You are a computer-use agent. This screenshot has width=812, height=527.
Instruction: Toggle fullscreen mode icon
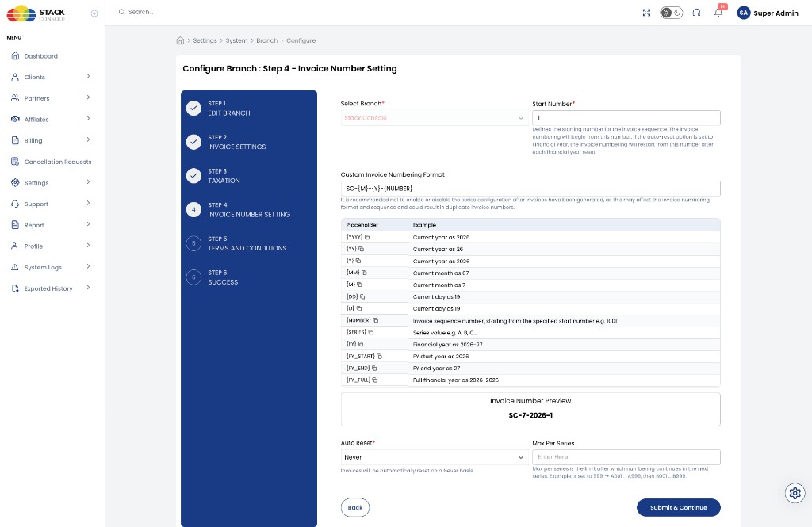(x=646, y=13)
